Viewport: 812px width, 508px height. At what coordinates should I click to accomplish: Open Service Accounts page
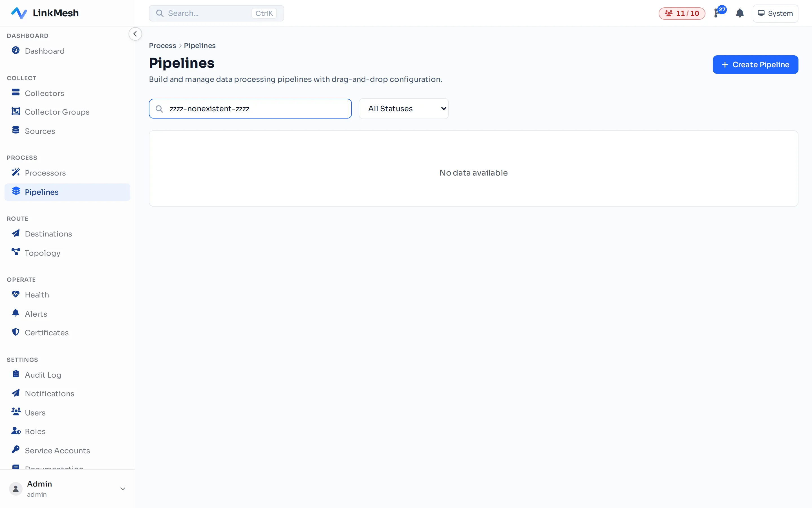(67, 450)
